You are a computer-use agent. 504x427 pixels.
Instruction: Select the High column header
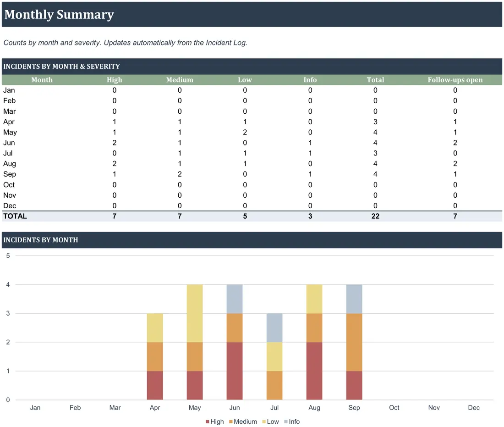click(x=115, y=80)
